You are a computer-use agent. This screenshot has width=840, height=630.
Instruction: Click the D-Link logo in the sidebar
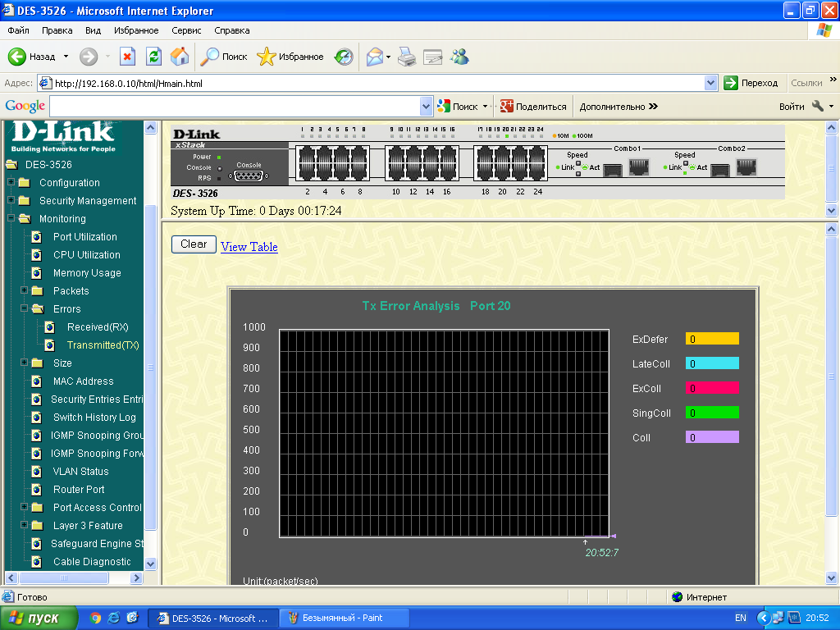(x=63, y=137)
